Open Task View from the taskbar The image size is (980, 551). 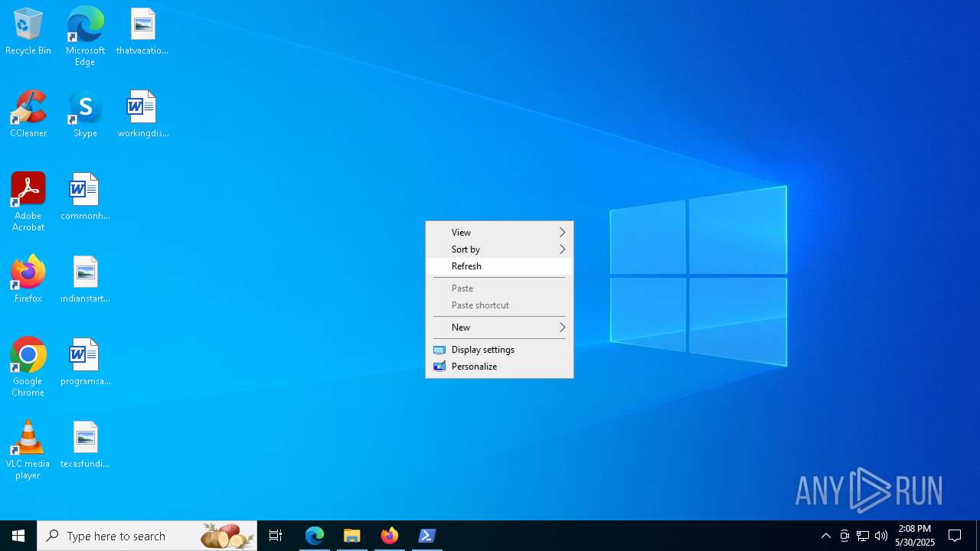(x=276, y=536)
